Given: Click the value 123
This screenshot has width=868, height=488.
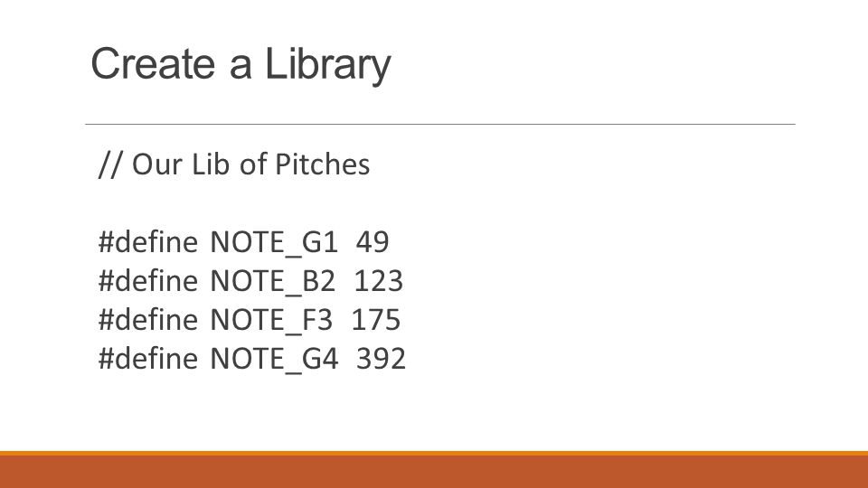Looking at the screenshot, I should coord(379,280).
